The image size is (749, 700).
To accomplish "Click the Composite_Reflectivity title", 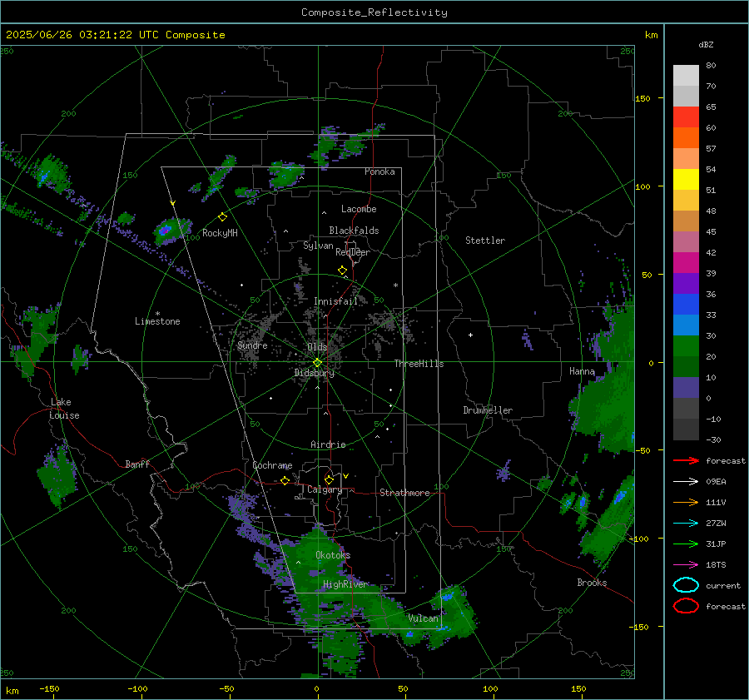I will tap(374, 12).
